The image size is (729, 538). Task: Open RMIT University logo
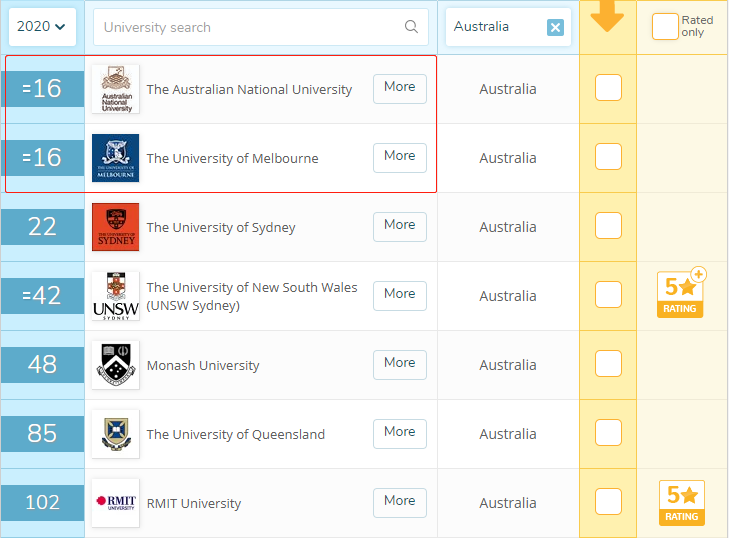point(115,503)
